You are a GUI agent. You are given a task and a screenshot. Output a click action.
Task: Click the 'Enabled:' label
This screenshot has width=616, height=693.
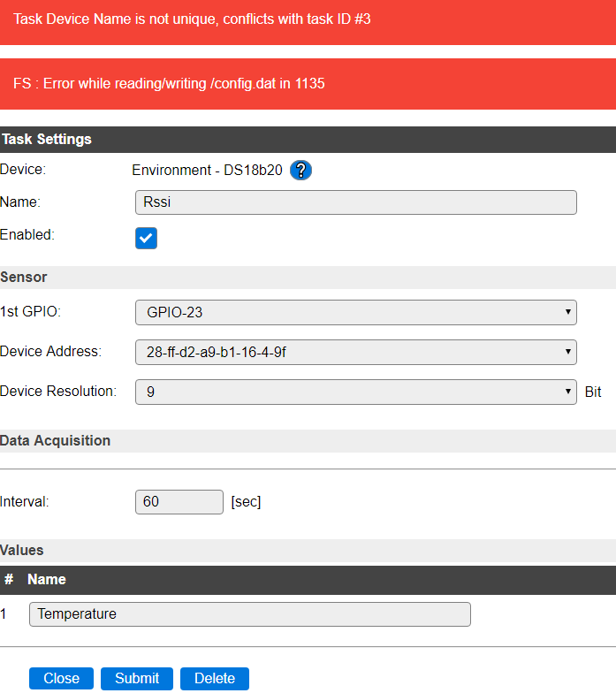[x=27, y=235]
